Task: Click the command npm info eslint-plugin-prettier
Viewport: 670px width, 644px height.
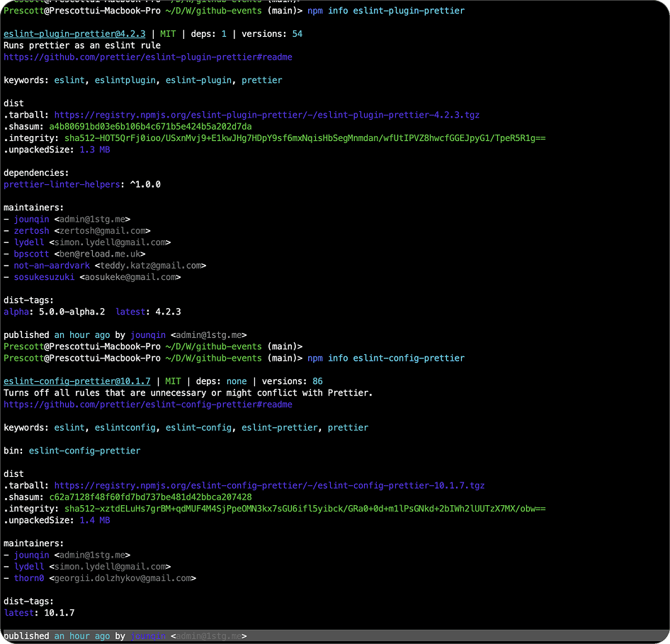Action: 386,11
